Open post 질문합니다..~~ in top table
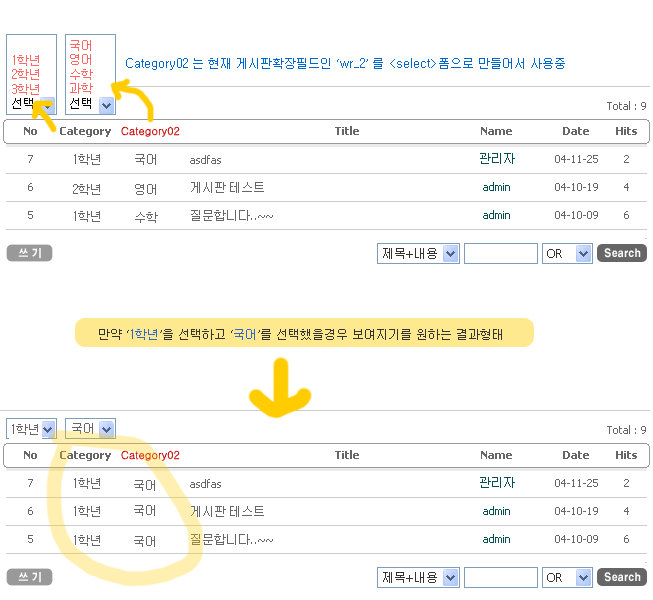 (x=232, y=216)
